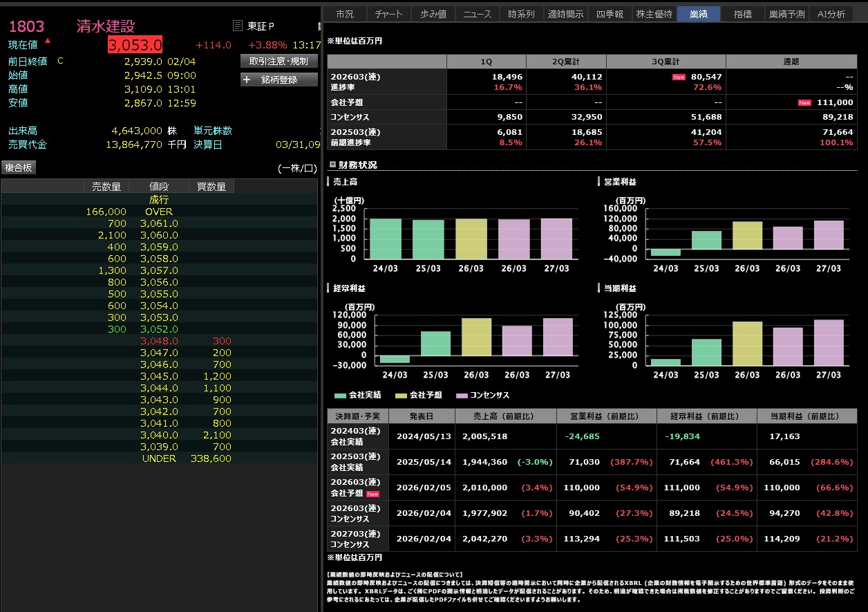Click the 26/03 forecast bar in 営業利益 chart

[x=747, y=235]
